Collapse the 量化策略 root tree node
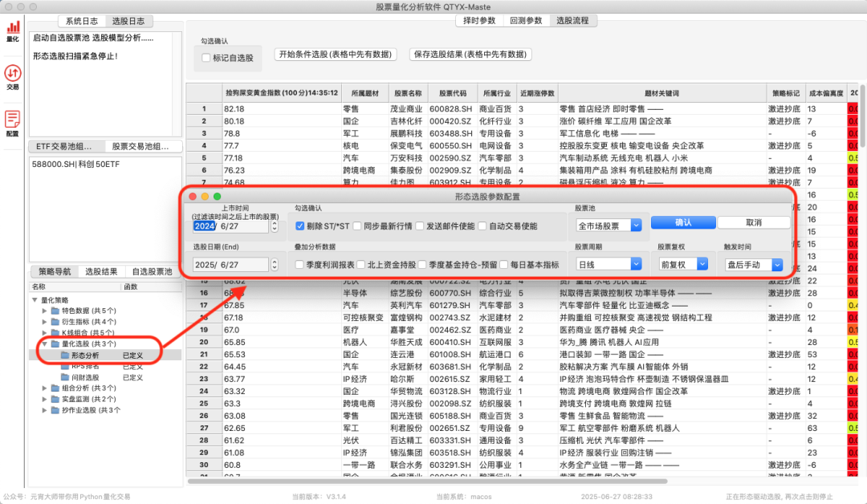 (35, 300)
